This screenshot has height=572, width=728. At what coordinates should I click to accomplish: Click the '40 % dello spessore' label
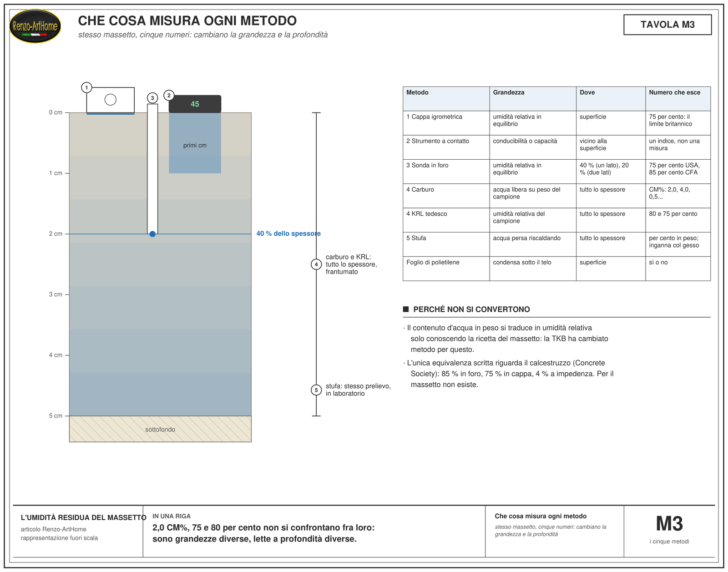coord(288,233)
